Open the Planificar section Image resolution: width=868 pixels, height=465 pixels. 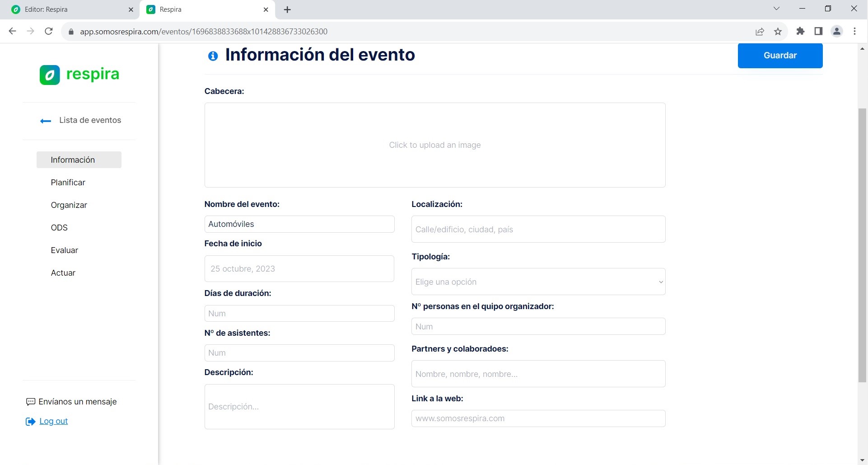pyautogui.click(x=68, y=183)
